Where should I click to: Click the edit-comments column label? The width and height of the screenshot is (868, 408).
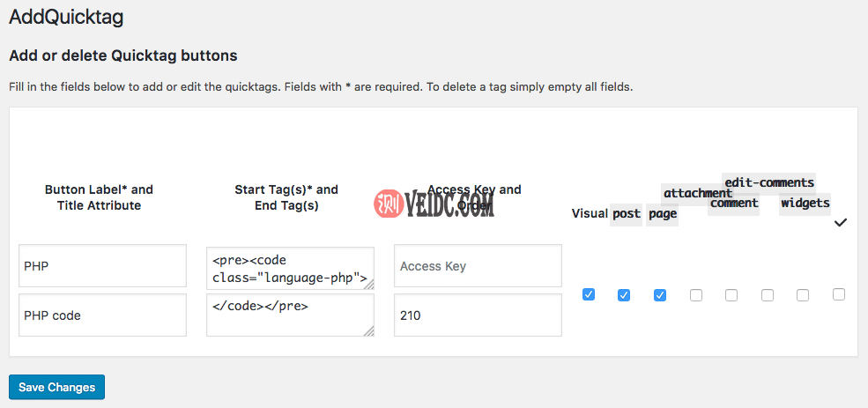[769, 182]
